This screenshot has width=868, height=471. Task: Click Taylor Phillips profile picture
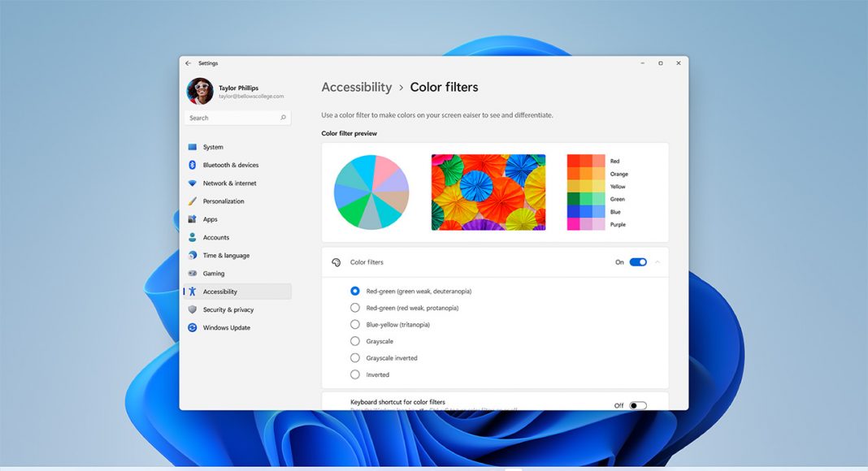200,91
